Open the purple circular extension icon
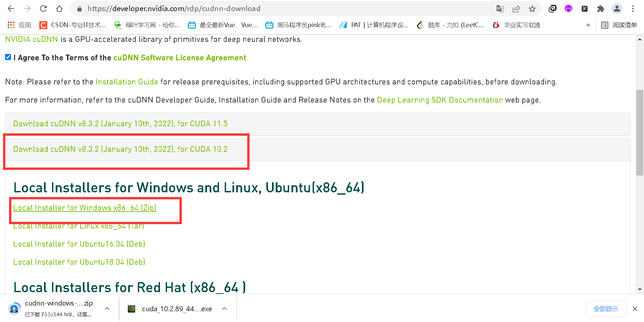Viewport: 644px width, 322px height. click(569, 9)
